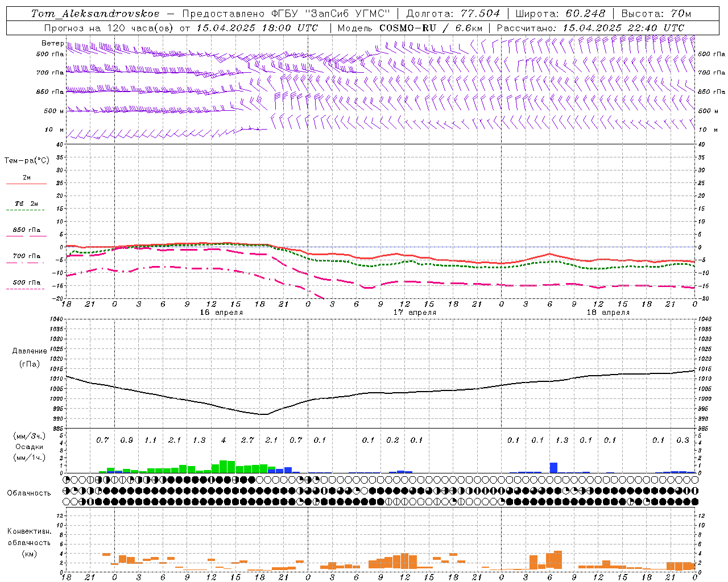Click the '500 гПа' temperature legend label
This screenshot has width=728, height=582.
pyautogui.click(x=27, y=282)
